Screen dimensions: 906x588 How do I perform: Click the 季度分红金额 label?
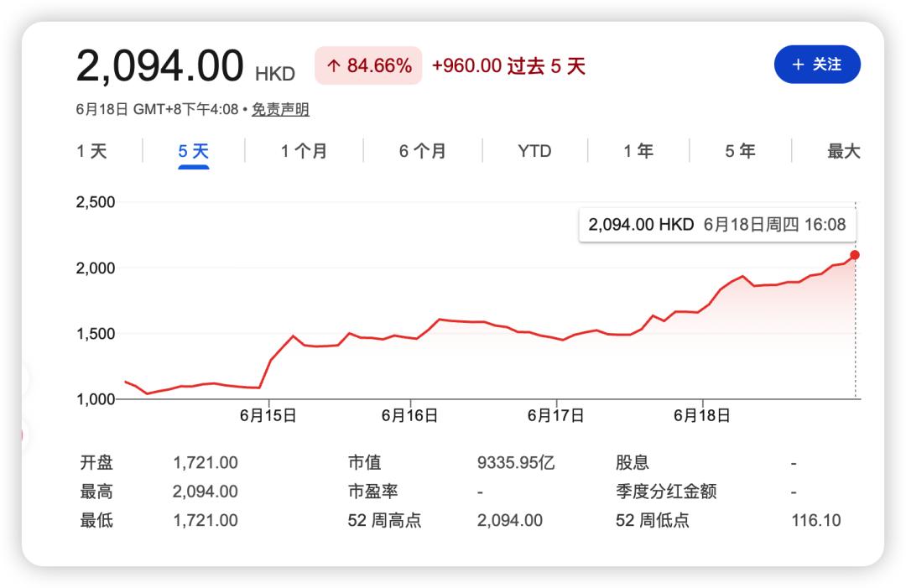(665, 492)
